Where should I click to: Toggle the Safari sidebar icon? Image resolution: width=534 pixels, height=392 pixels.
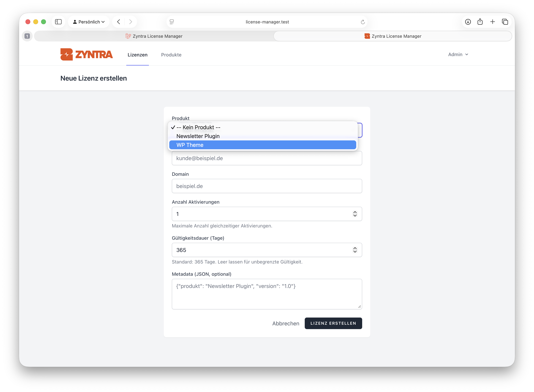(x=58, y=22)
